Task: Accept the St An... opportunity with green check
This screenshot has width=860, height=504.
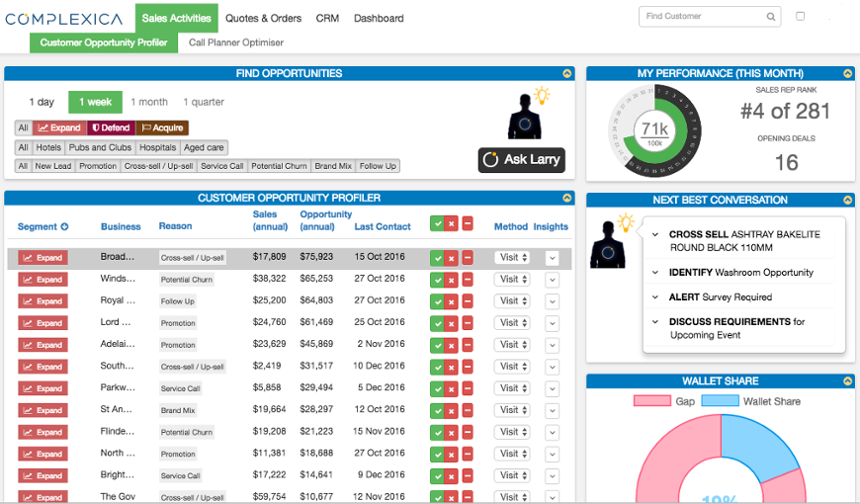Action: tap(437, 410)
